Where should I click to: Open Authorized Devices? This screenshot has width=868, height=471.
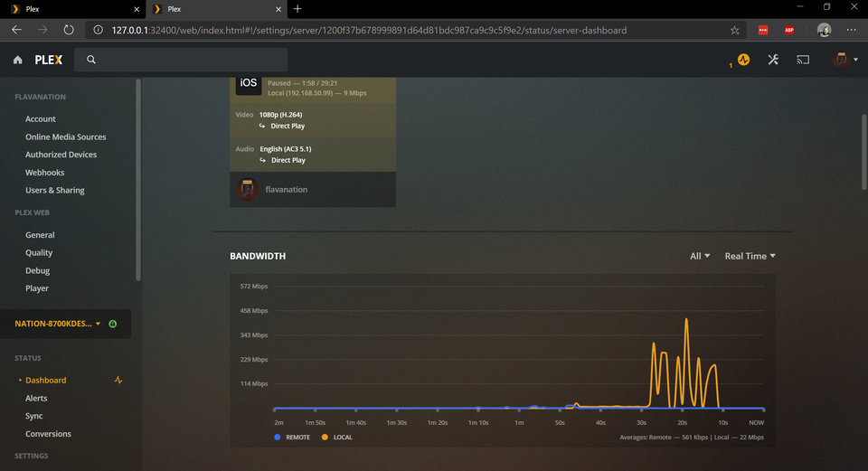click(x=61, y=155)
